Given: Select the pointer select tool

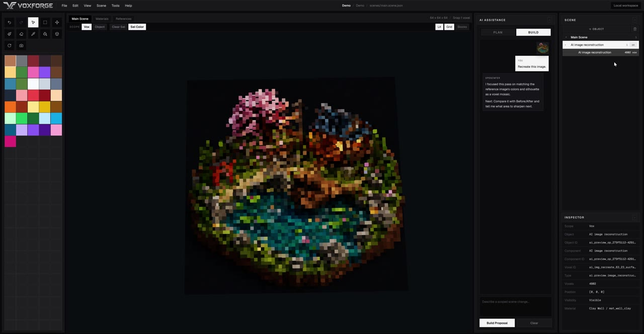Looking at the screenshot, I should tap(33, 22).
